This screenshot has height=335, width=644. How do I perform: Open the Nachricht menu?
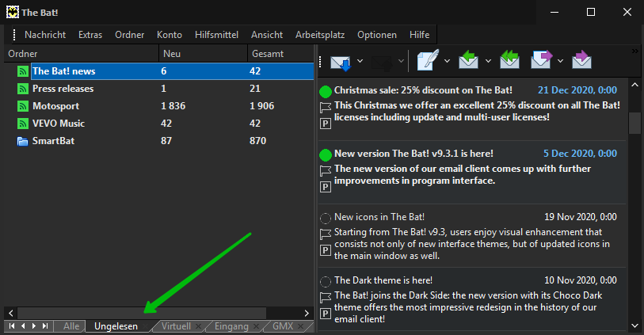[x=45, y=35]
